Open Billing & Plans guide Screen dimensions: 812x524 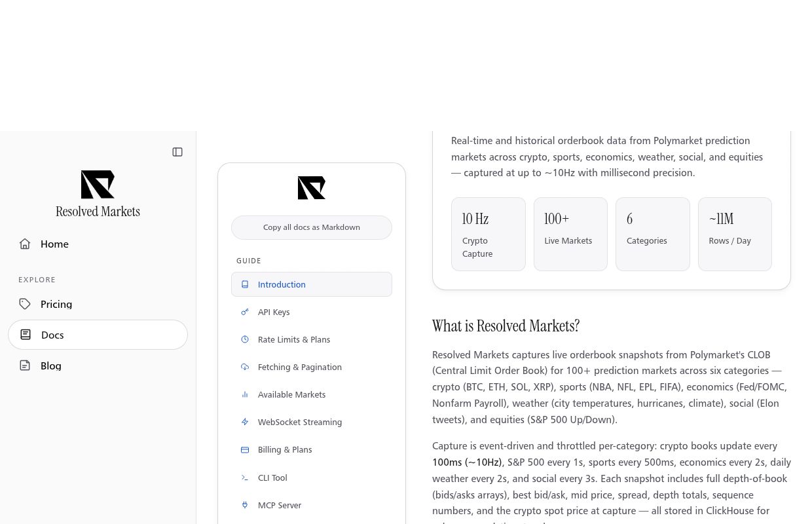coord(312,450)
